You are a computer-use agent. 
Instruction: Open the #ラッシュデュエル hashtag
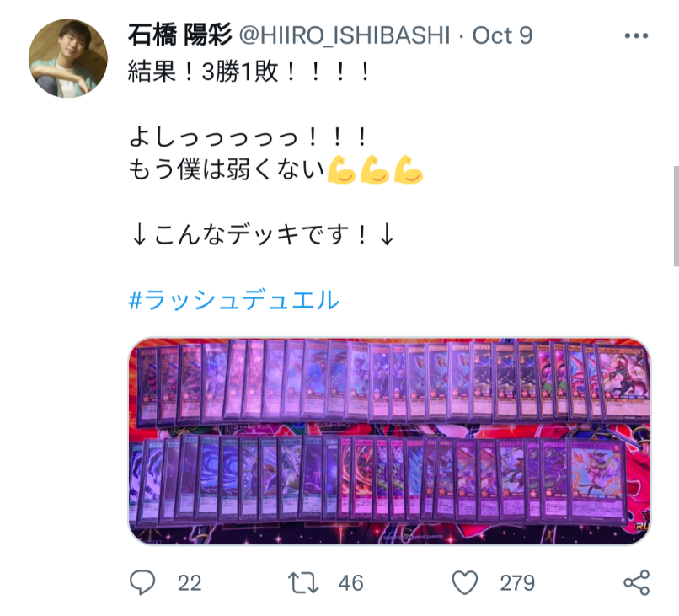(x=234, y=300)
